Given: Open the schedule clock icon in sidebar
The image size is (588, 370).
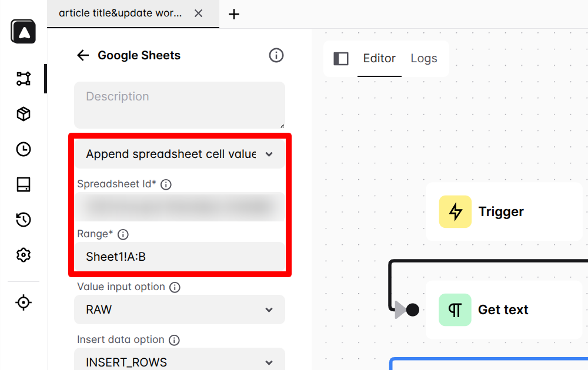Looking at the screenshot, I should tap(24, 149).
